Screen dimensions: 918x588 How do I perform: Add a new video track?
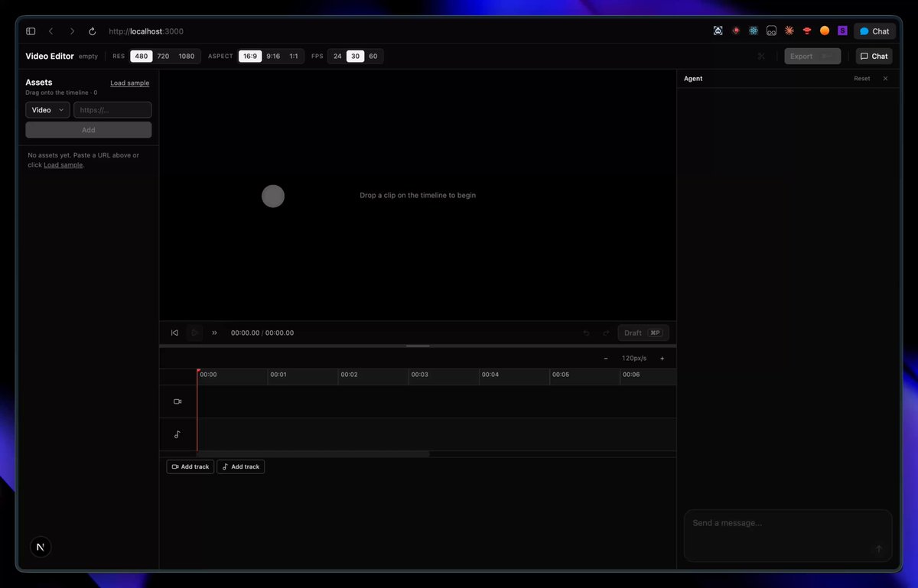190,466
